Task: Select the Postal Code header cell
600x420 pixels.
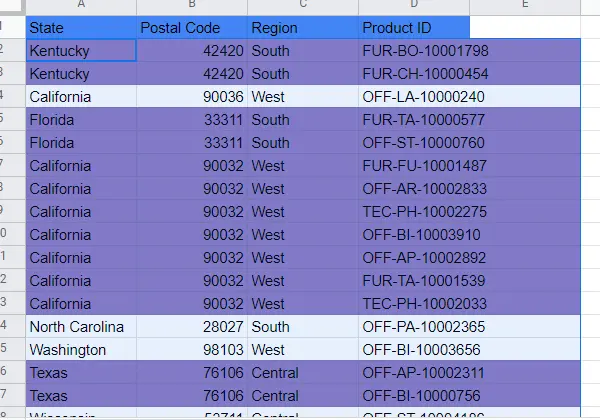Action: pos(192,28)
